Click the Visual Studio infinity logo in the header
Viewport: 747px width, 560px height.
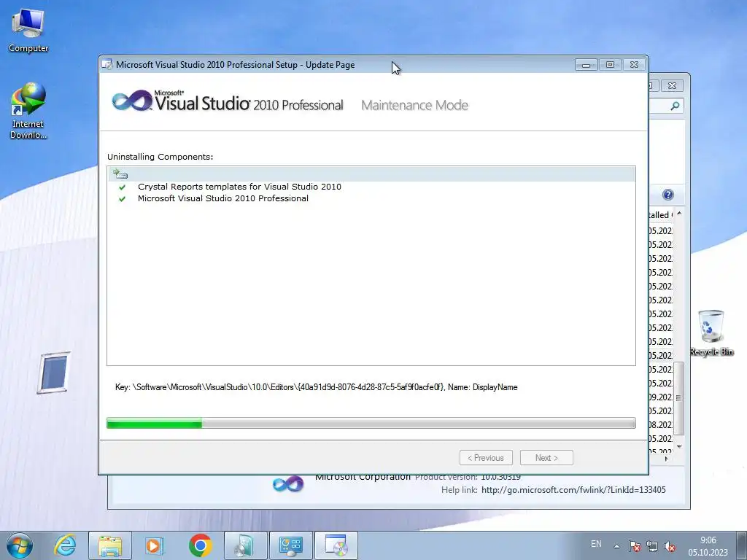(132, 101)
